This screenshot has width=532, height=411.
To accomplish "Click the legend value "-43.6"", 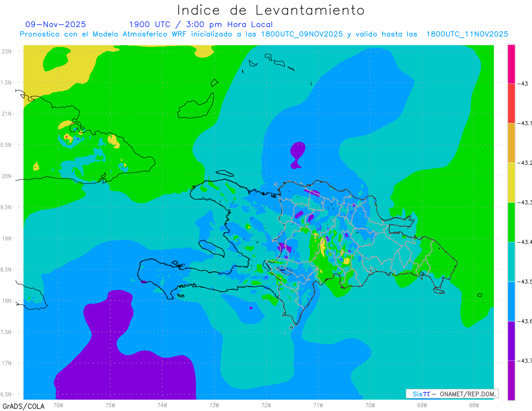I will [x=524, y=321].
